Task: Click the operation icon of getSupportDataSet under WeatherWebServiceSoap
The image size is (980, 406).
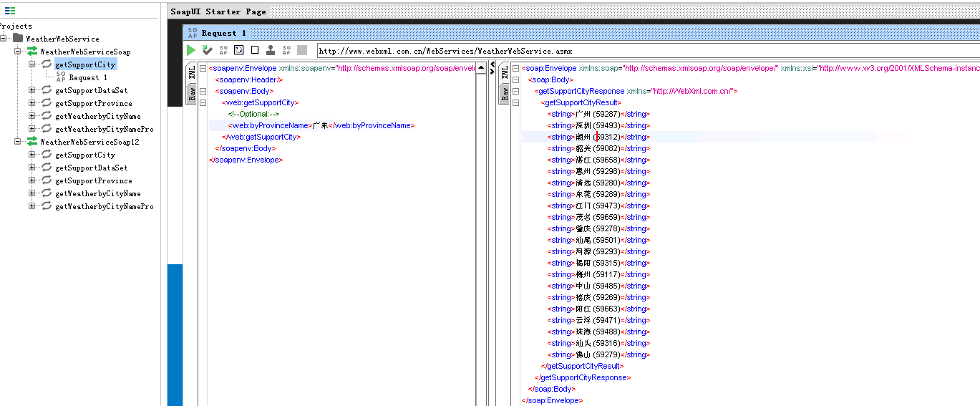Action: pos(47,90)
